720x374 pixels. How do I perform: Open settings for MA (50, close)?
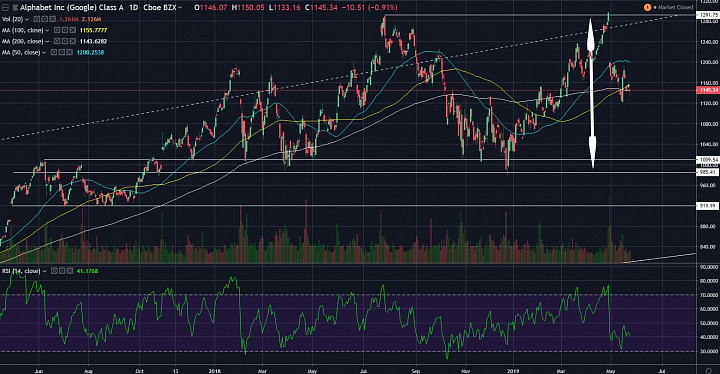(x=62, y=52)
